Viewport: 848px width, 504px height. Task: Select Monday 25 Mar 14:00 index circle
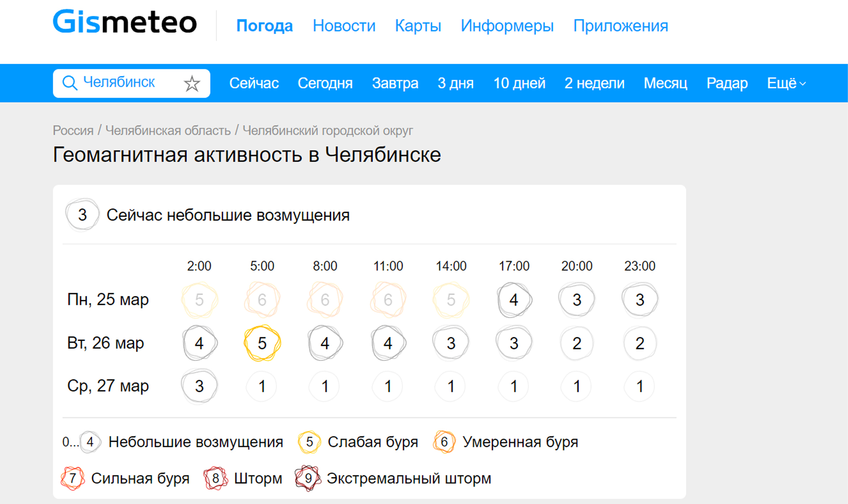[x=451, y=300]
